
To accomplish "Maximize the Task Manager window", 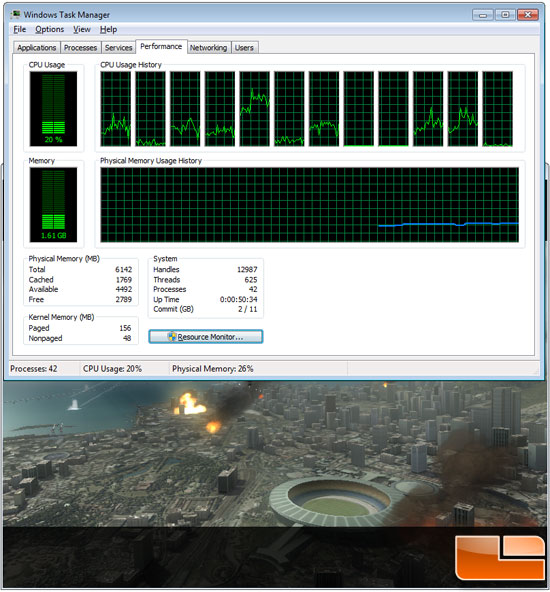I will [x=505, y=15].
